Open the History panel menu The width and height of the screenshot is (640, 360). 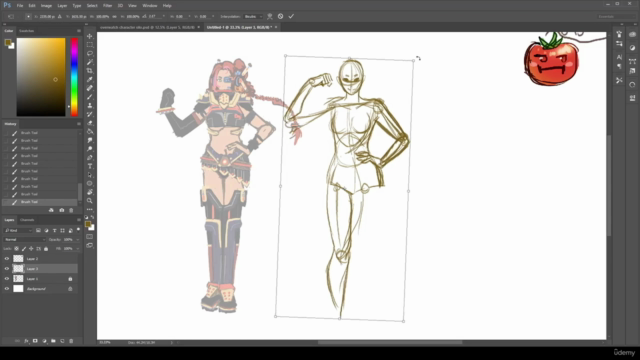tap(79, 124)
